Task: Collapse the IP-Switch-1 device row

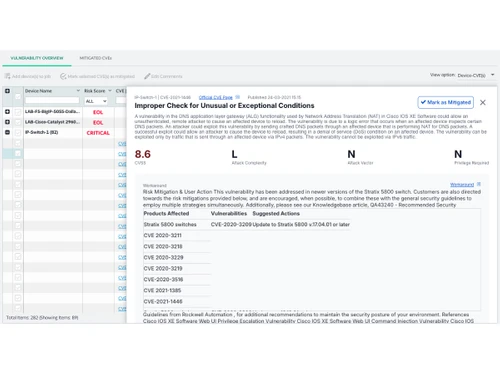Action: tap(7, 132)
